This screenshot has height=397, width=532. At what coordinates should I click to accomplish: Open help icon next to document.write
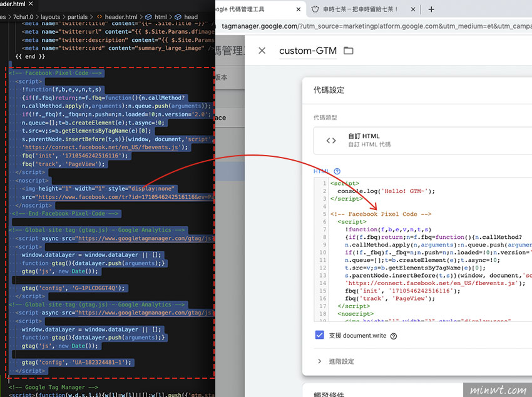tap(394, 336)
